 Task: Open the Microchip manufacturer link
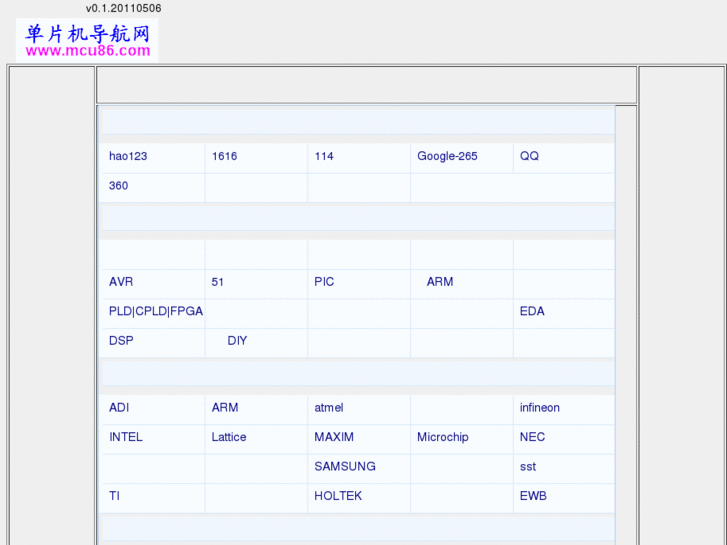443,437
